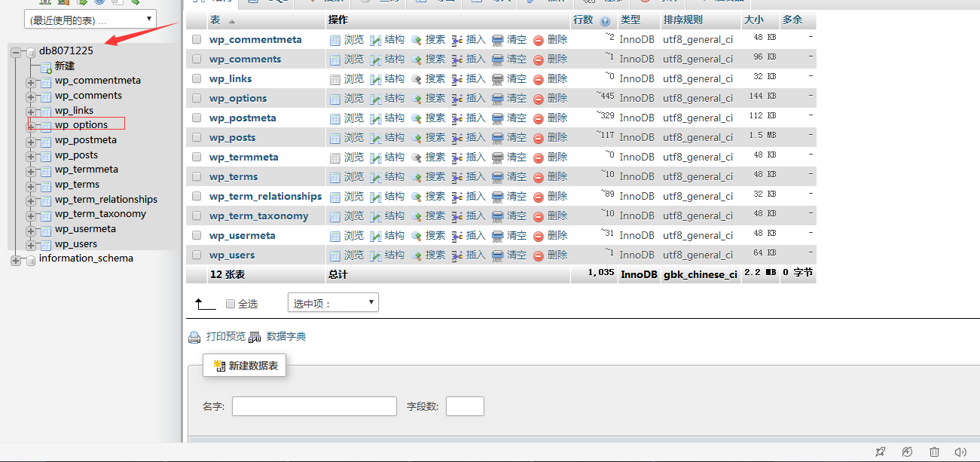Click the 打印预览 print preview link
The image size is (980, 462).
click(x=226, y=336)
